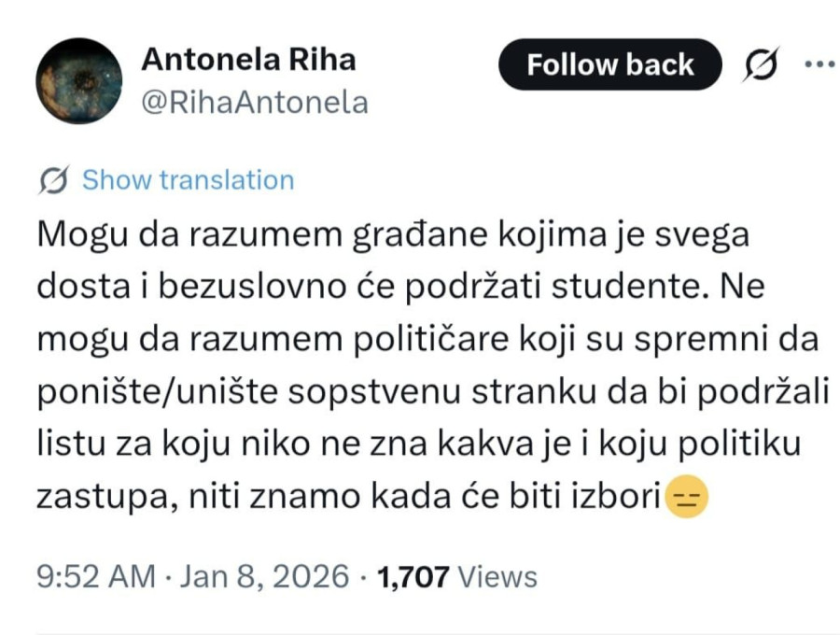
Task: Click the Follow back button
Action: tap(609, 63)
